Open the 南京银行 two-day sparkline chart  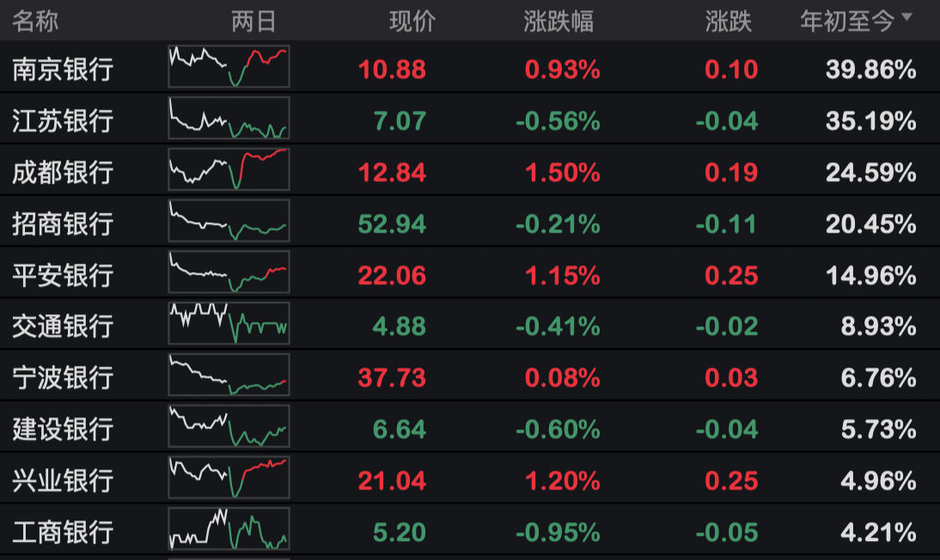229,67
